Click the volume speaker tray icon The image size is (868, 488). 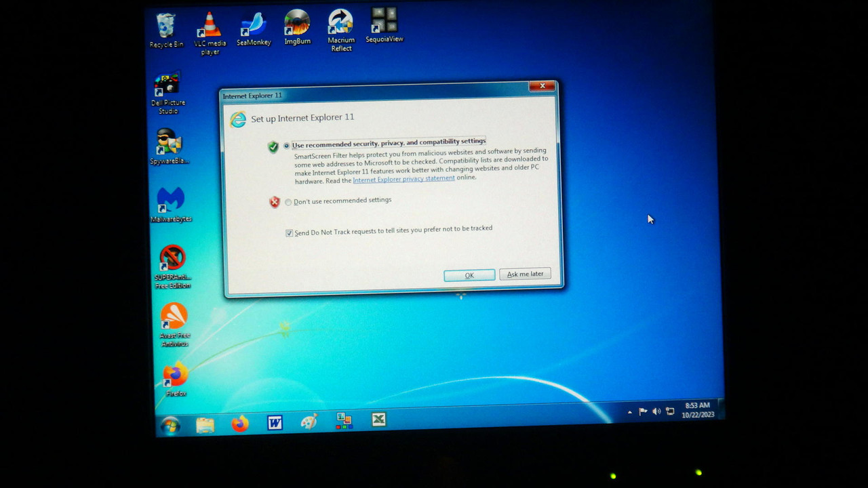point(656,411)
